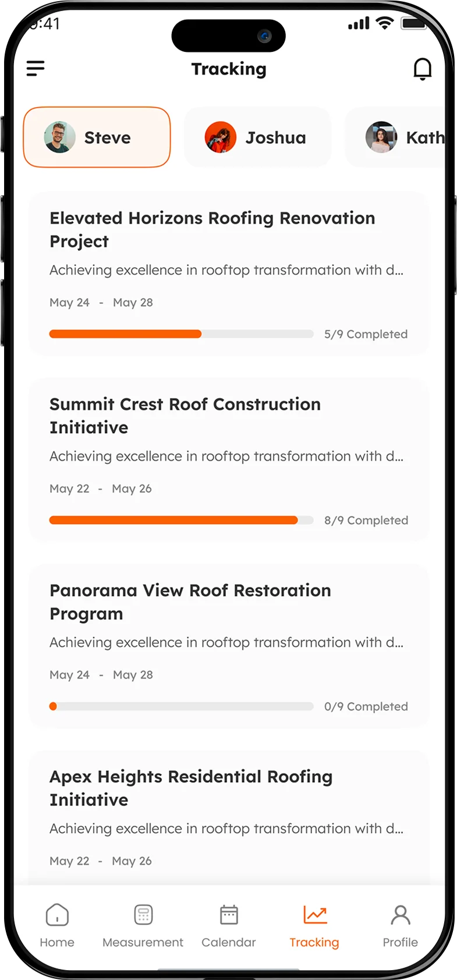The image size is (457, 980).
Task: Tap Joshua's avatar photo
Action: [221, 137]
